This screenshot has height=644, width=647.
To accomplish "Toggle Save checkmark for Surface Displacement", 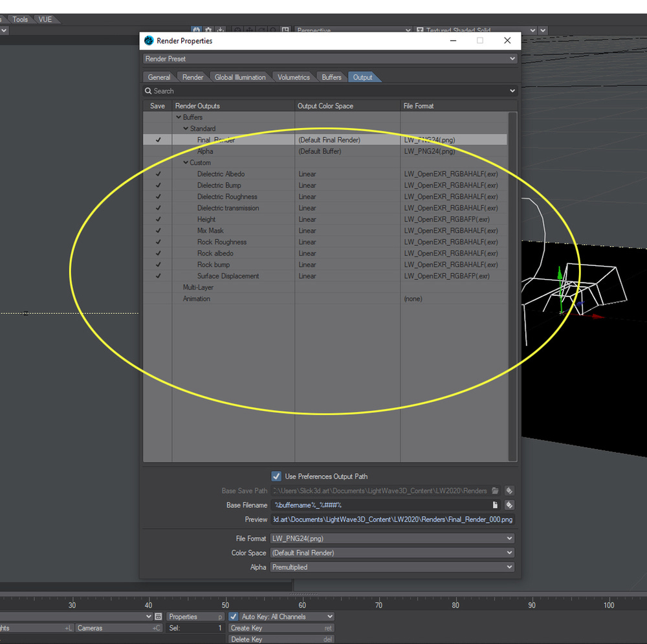I will tap(158, 276).
